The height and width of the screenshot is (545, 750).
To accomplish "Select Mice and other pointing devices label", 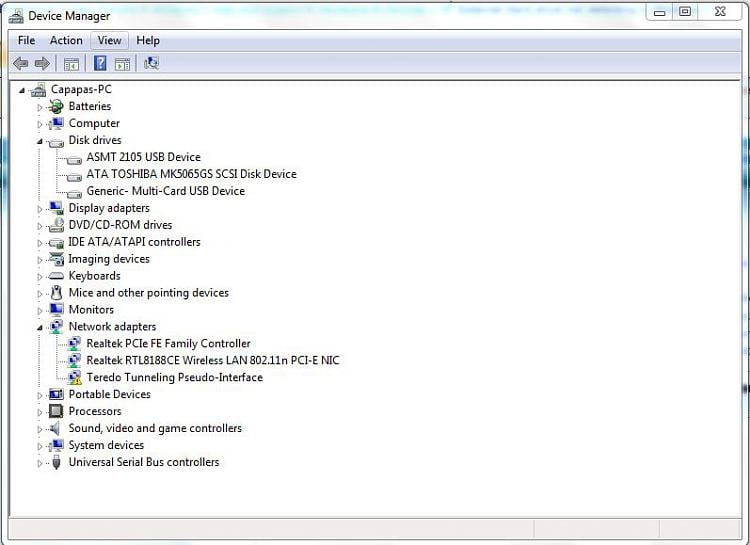I will coord(149,293).
